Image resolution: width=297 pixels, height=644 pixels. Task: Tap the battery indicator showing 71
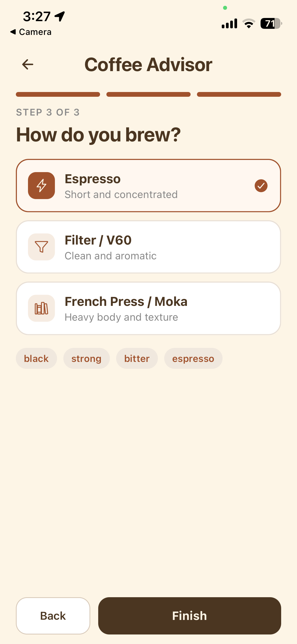tap(270, 24)
